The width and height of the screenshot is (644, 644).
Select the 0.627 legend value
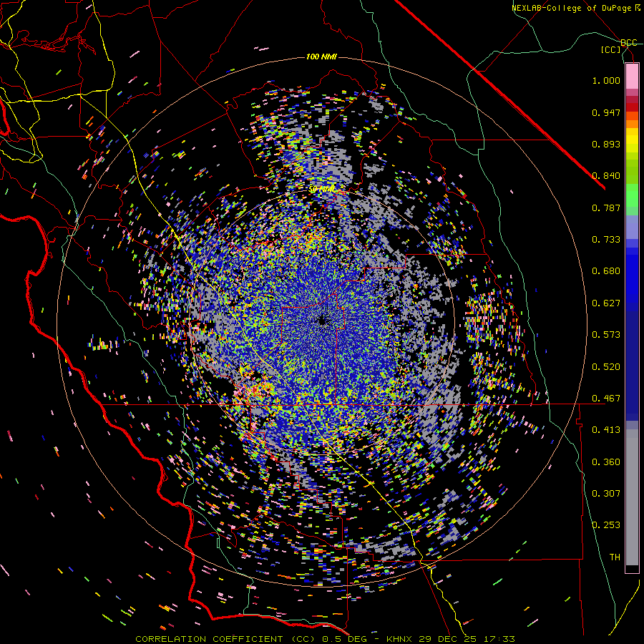606,303
